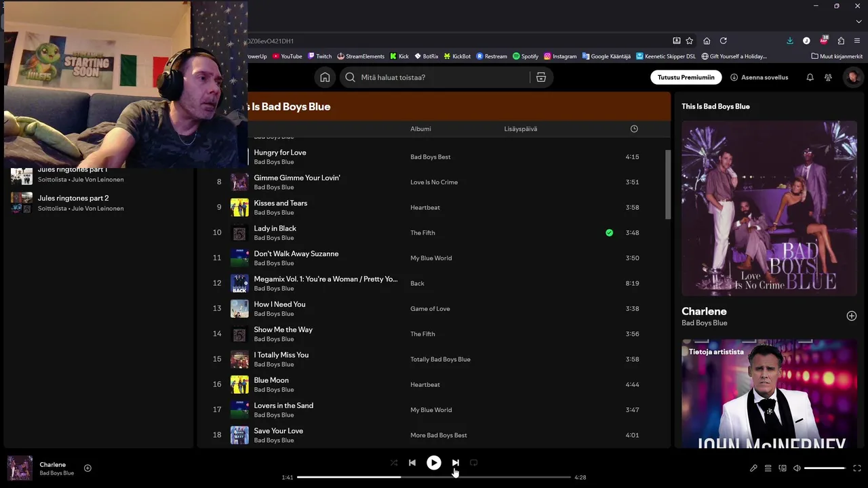Open the Twitch bookmark

pos(320,56)
